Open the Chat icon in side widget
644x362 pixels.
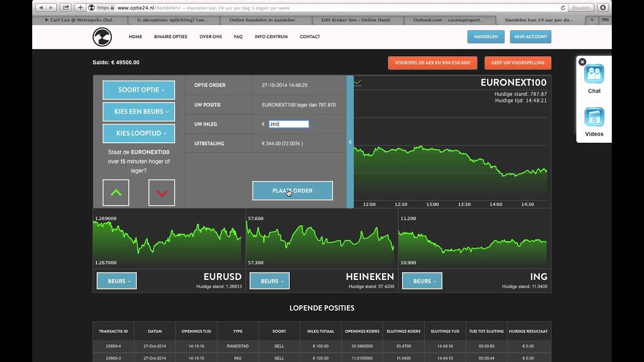[x=594, y=74]
